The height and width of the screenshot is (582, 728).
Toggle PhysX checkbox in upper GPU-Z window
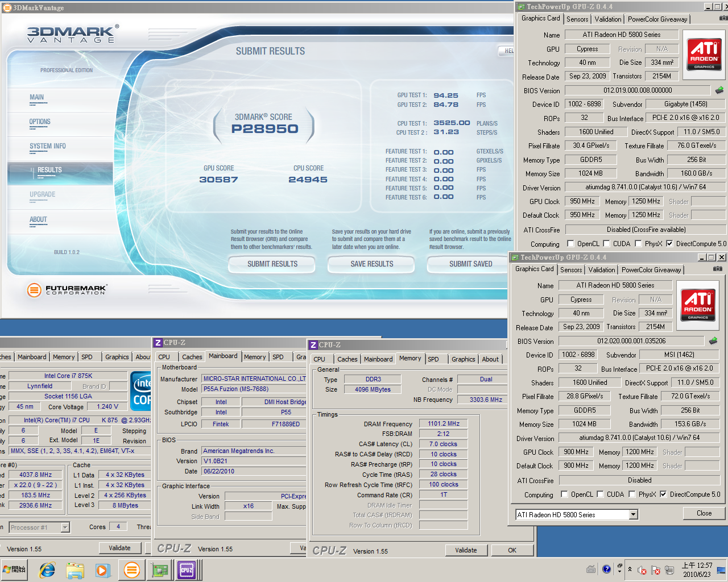[x=639, y=244]
